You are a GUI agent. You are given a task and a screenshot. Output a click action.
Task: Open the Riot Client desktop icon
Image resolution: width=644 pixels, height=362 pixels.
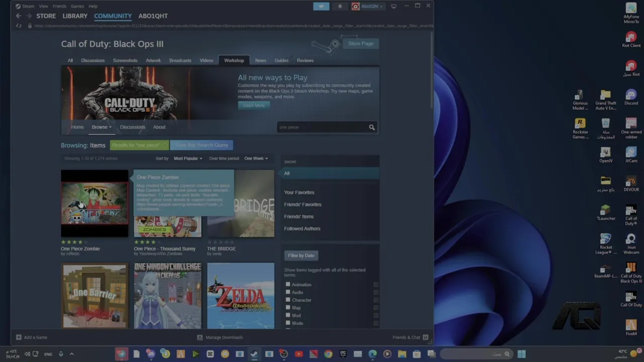(631, 40)
